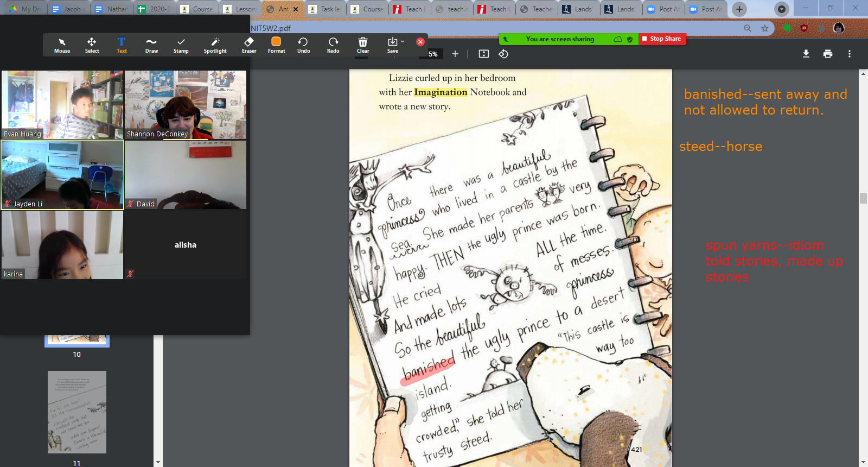Click the PDF page vertical scrollbar thumb
This screenshot has width=868, height=467.
(863, 198)
